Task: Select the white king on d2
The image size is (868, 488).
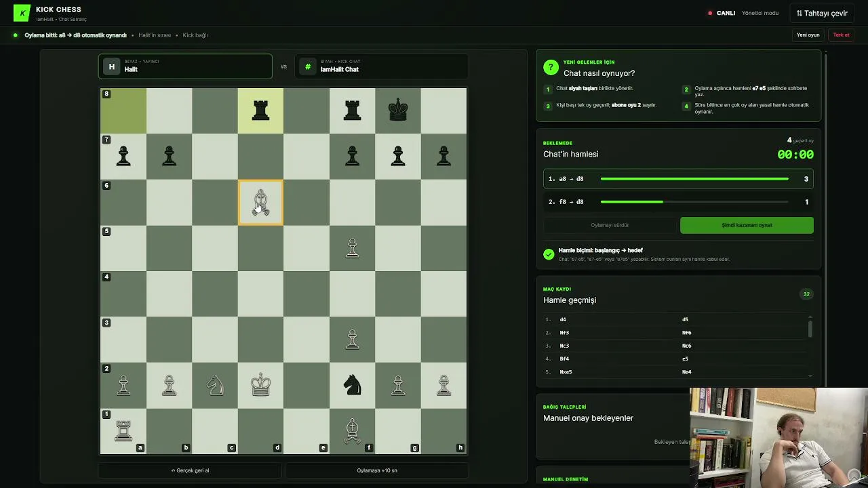Action: 260,385
